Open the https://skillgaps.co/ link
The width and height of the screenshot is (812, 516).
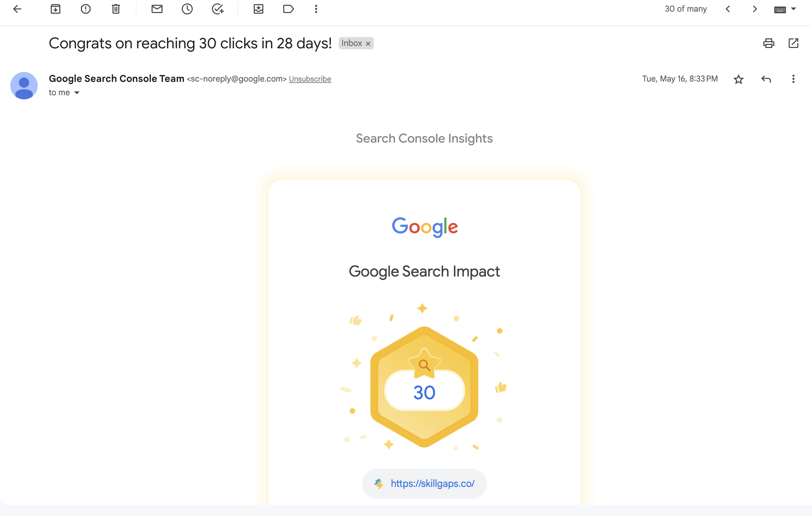pyautogui.click(x=432, y=483)
